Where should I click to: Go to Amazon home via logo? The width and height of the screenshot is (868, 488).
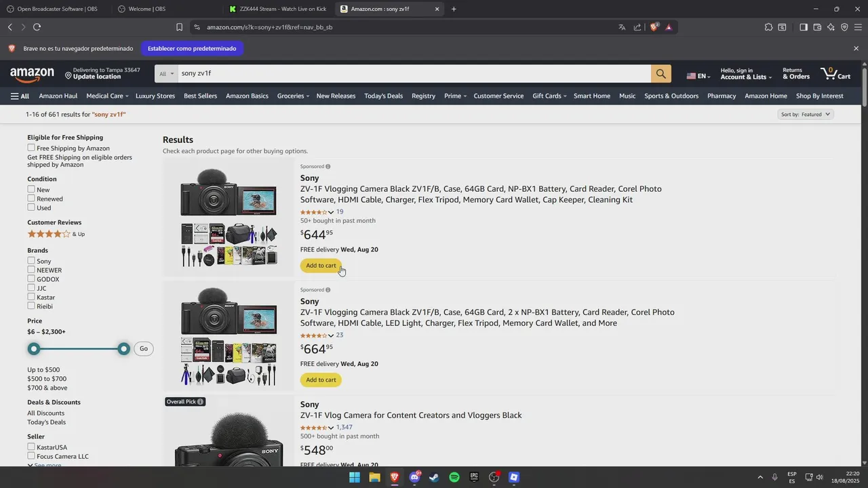(32, 74)
